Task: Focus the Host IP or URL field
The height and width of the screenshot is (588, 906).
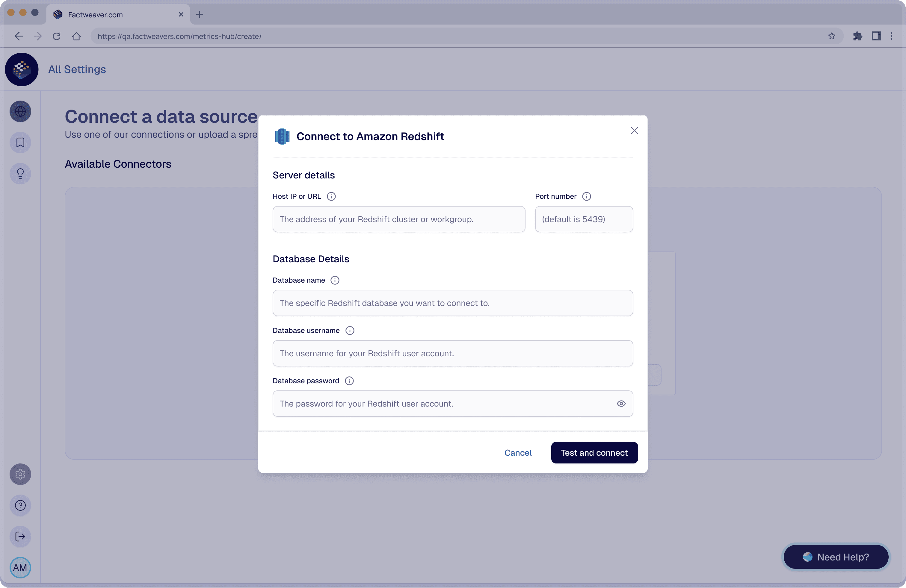Action: (399, 219)
